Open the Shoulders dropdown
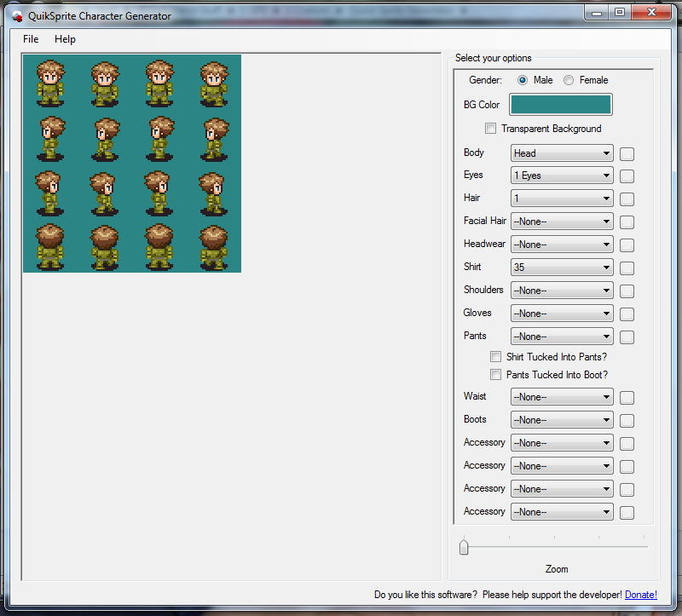The height and width of the screenshot is (616, 682). click(x=561, y=291)
